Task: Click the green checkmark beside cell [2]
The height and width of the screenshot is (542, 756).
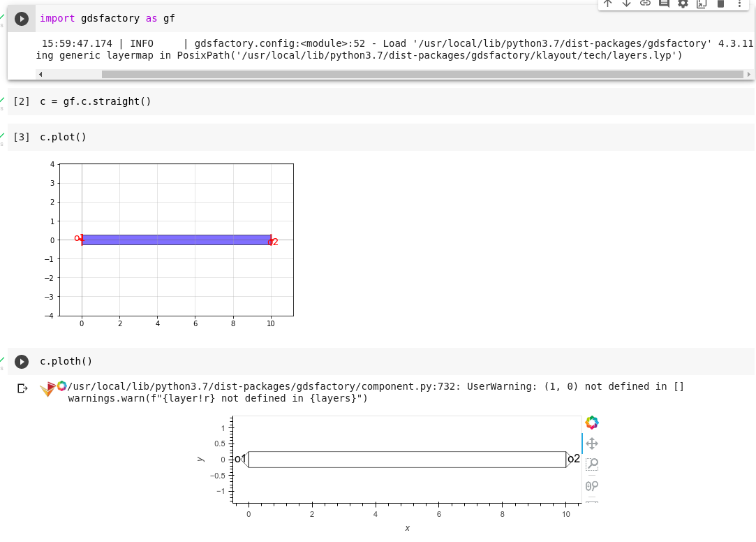Action: coord(3,98)
